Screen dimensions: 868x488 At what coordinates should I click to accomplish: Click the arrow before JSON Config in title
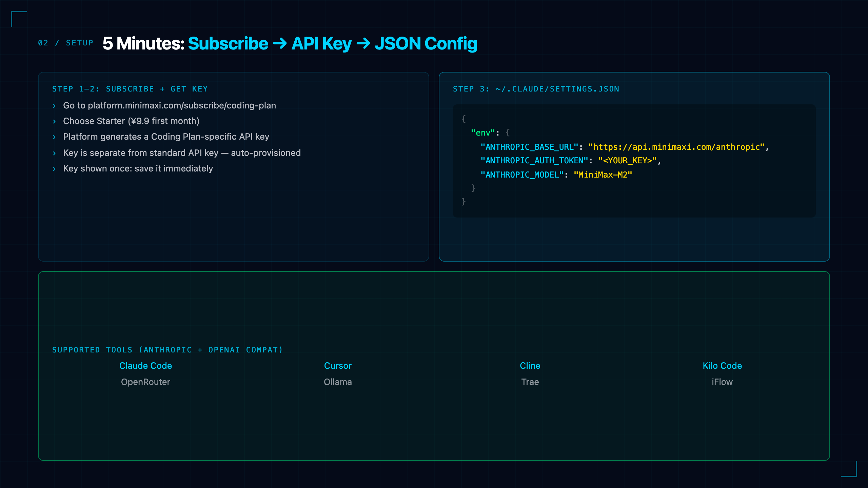tap(363, 43)
